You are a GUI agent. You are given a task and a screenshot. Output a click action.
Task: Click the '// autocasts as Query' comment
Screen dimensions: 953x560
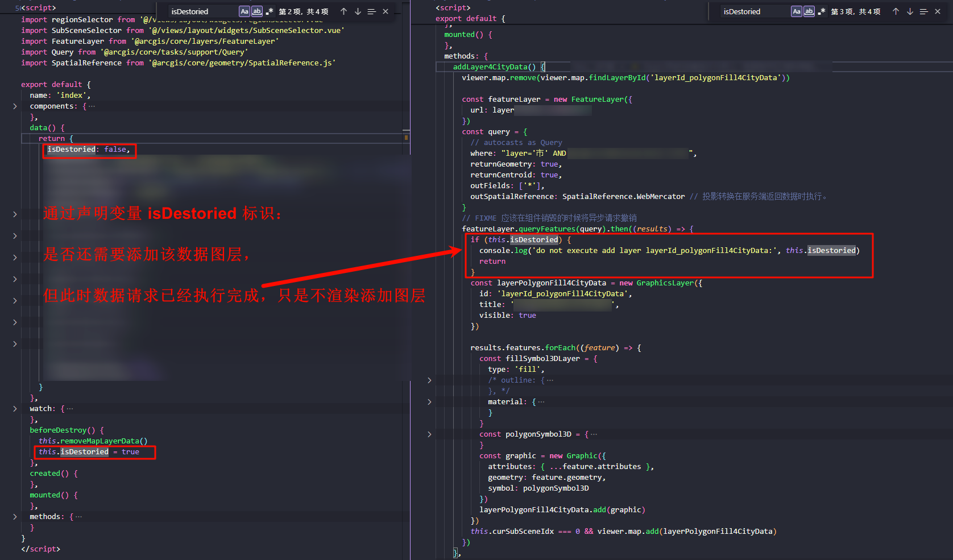(x=516, y=143)
